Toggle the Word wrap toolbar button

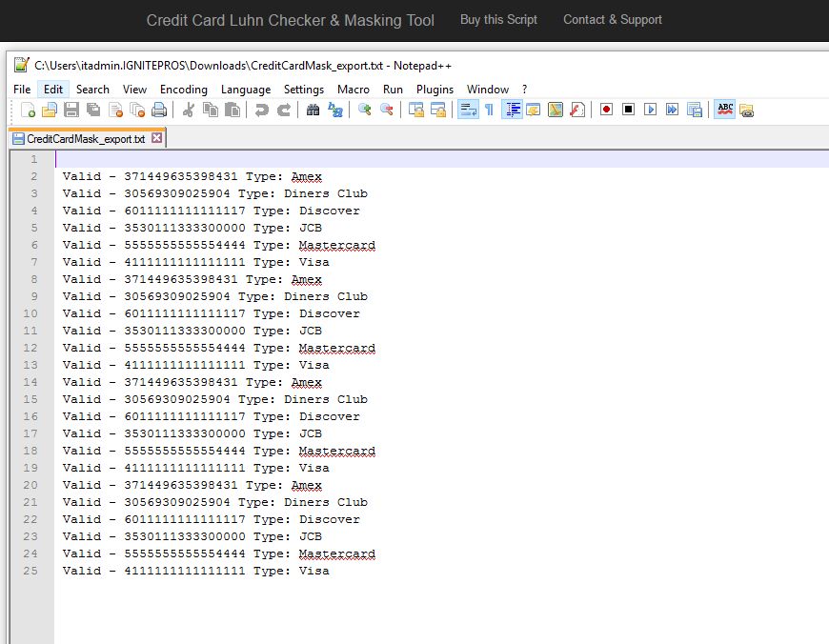point(468,110)
